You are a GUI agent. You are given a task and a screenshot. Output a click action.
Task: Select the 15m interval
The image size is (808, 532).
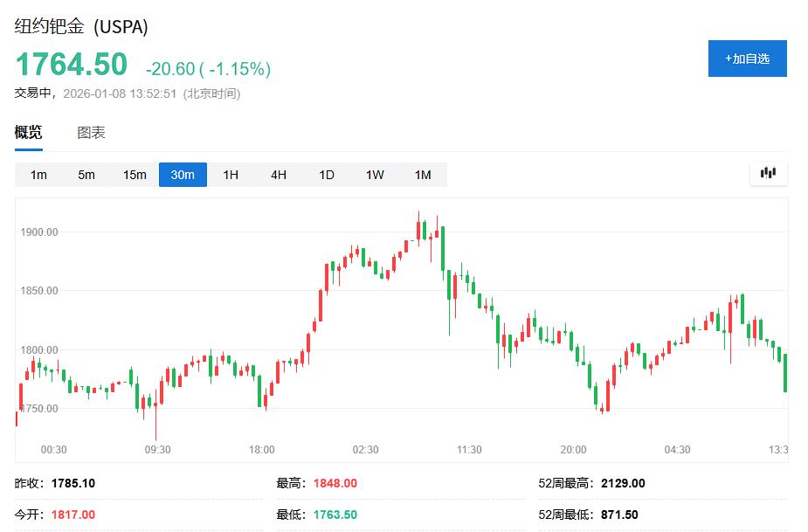[134, 174]
